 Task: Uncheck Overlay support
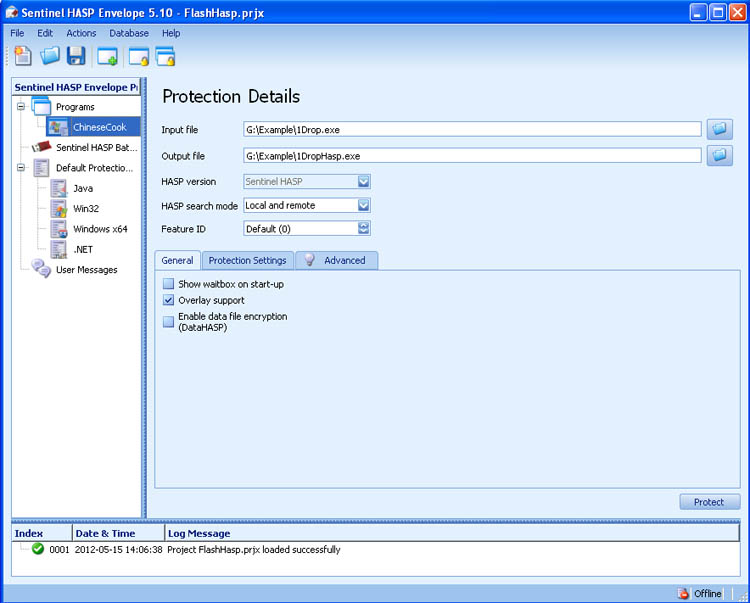168,300
